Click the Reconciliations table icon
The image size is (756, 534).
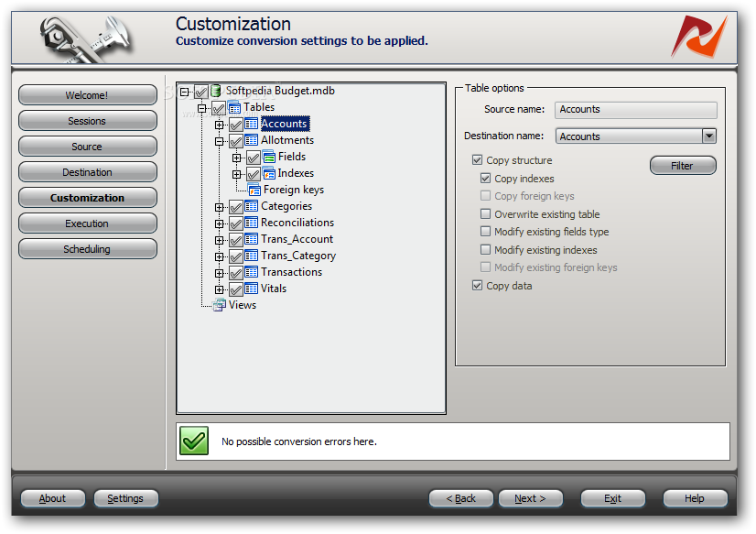click(251, 223)
